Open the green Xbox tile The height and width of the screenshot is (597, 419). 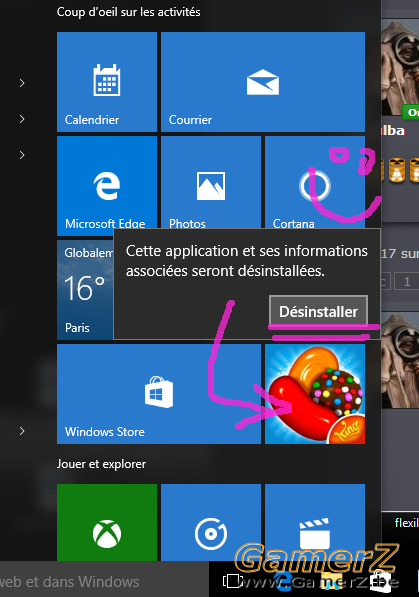tap(107, 522)
